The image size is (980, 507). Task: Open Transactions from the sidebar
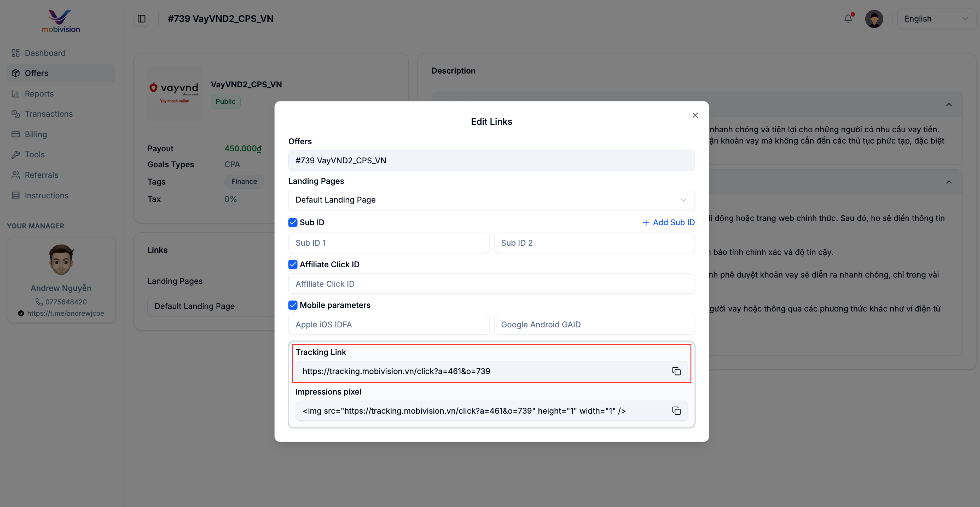pos(48,114)
